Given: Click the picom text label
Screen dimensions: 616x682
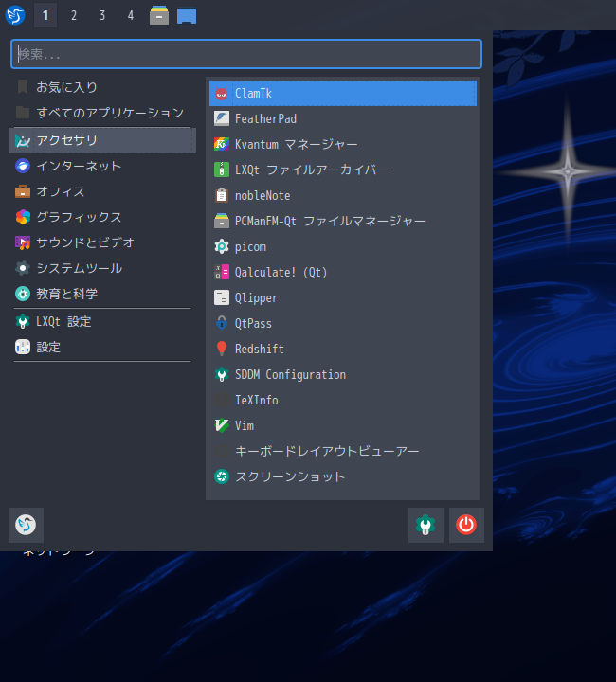Looking at the screenshot, I should pyautogui.click(x=250, y=247).
